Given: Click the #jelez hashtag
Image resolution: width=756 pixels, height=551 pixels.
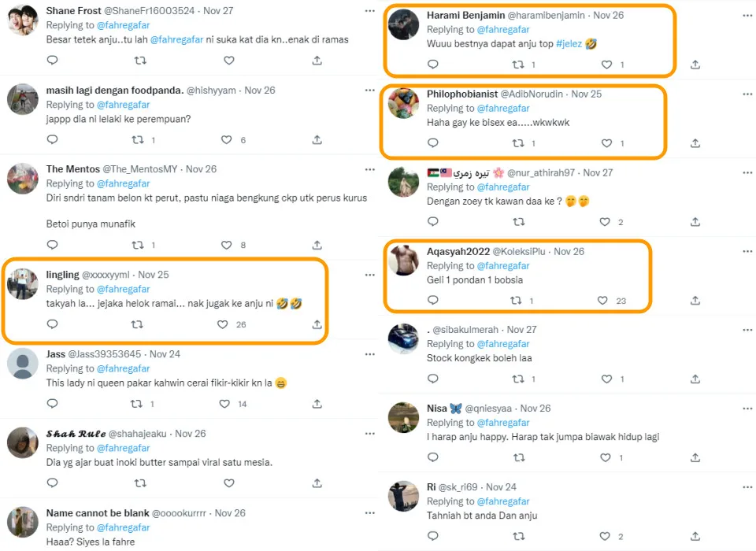Looking at the screenshot, I should coord(568,44).
